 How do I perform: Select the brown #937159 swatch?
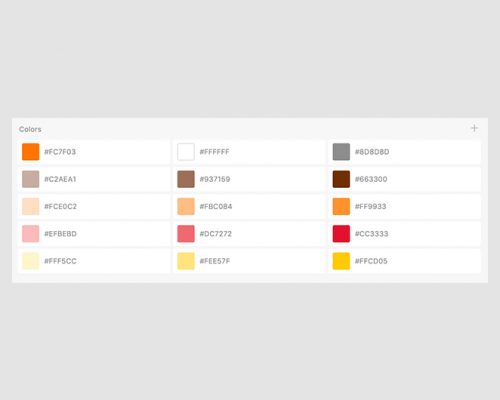point(186,179)
